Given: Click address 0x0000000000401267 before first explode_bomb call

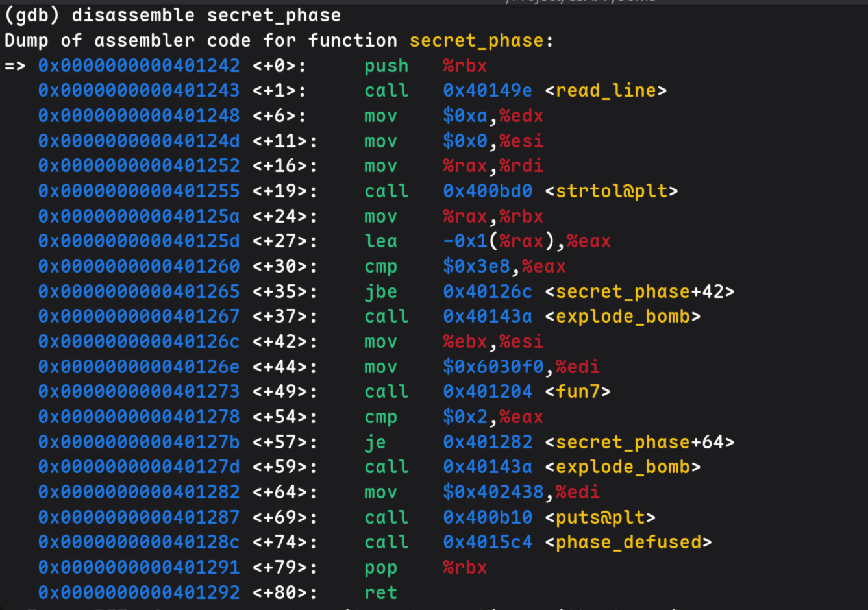Looking at the screenshot, I should 139,316.
